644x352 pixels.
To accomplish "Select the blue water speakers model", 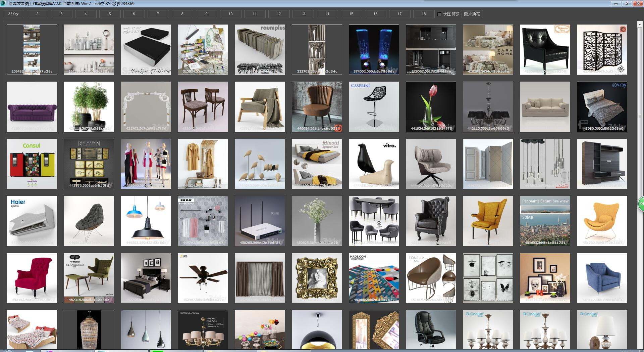I will point(374,50).
